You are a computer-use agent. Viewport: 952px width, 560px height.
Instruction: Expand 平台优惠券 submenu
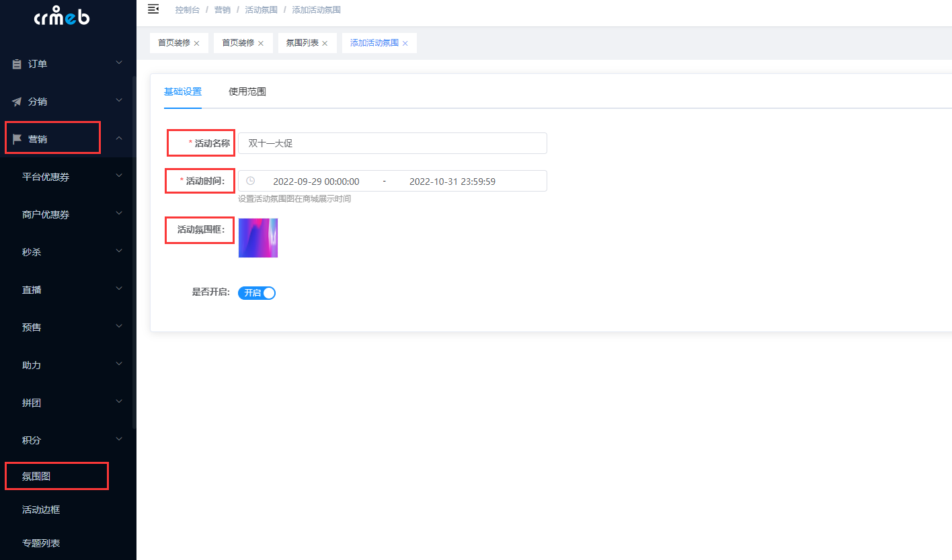point(119,175)
